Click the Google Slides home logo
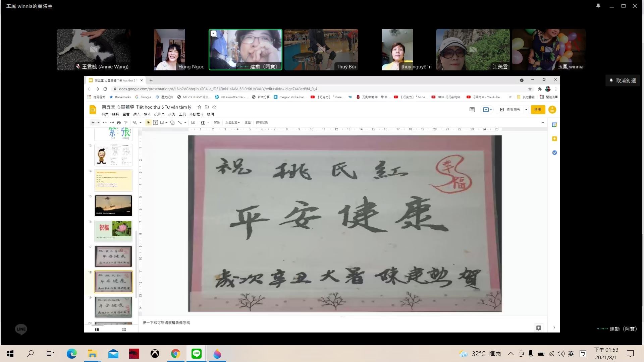The image size is (644, 362). (93, 110)
